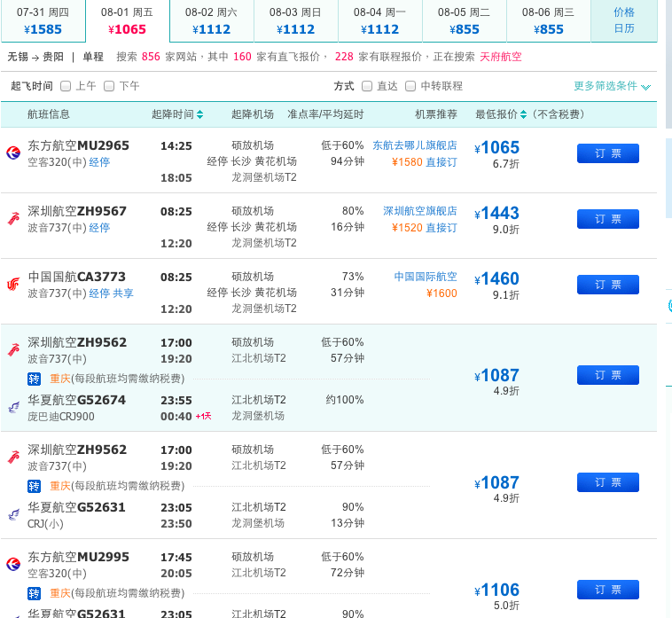The height and width of the screenshot is (618, 672).
Task: Open 深圳航空旗舰店 link
Action: coord(419,211)
